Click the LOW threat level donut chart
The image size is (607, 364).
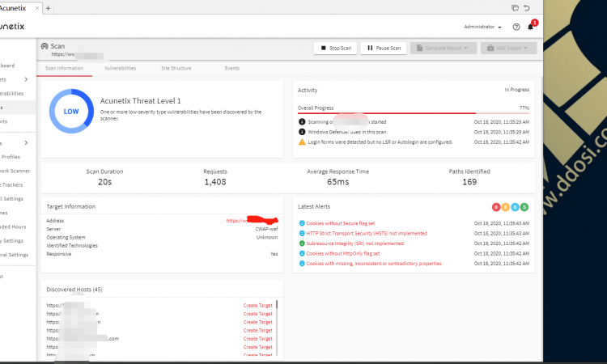pyautogui.click(x=71, y=112)
